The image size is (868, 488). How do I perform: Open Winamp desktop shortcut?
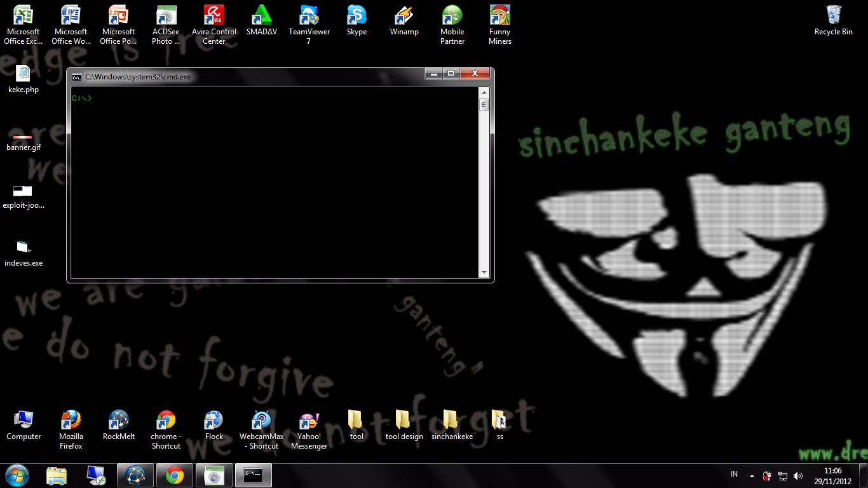[404, 20]
